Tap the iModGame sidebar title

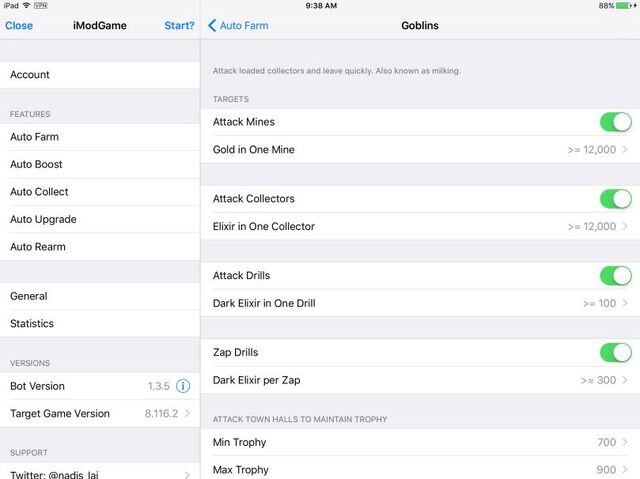click(100, 25)
